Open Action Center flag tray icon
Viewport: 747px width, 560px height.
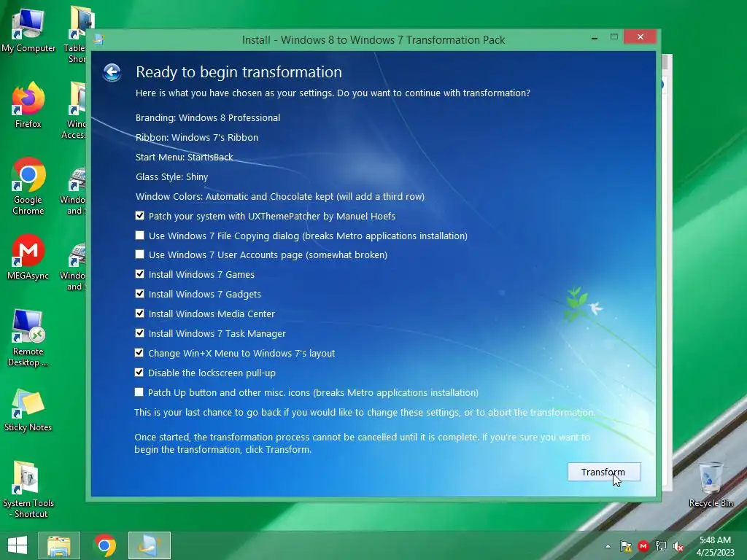coord(626,546)
